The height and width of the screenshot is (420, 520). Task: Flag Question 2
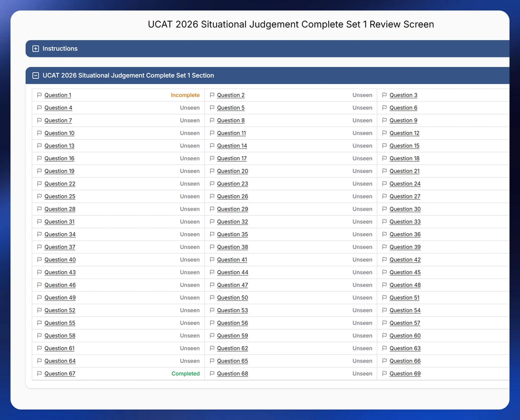click(x=212, y=95)
